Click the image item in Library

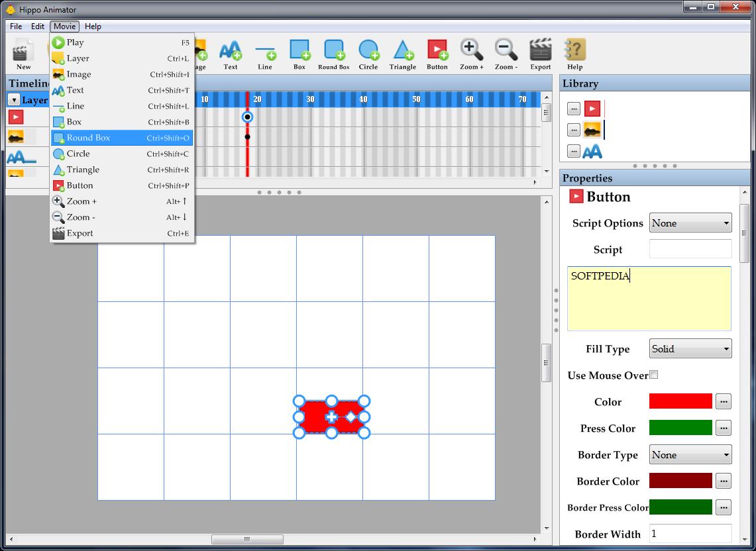coord(592,130)
